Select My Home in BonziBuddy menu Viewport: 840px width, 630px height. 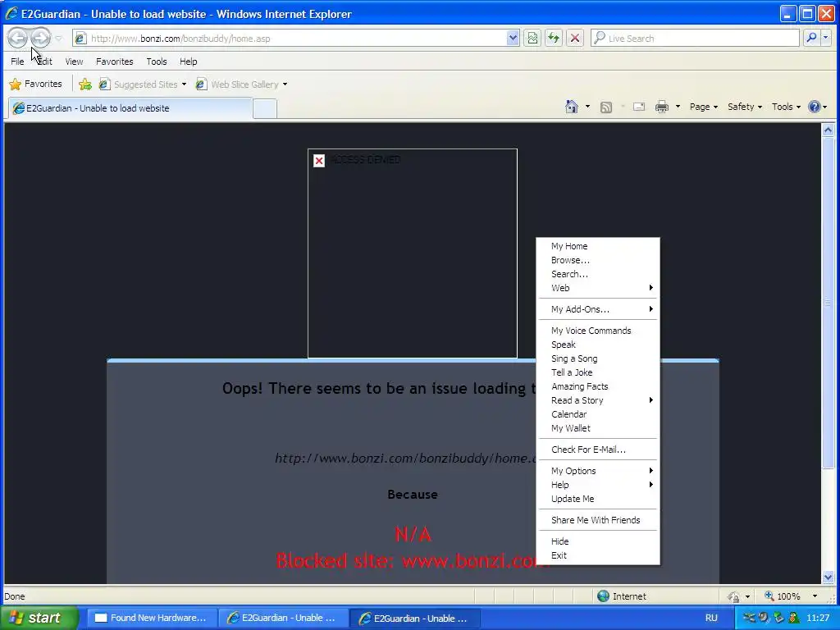click(598, 246)
